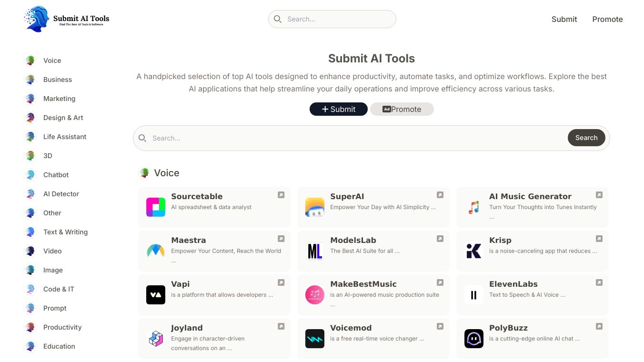
Task: Click the ElevenLabs pause-bars logo
Action: point(473,295)
